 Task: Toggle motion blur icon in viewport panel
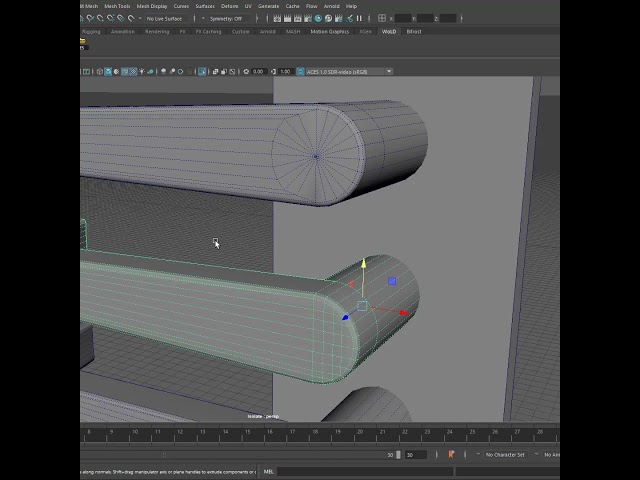tap(172, 72)
